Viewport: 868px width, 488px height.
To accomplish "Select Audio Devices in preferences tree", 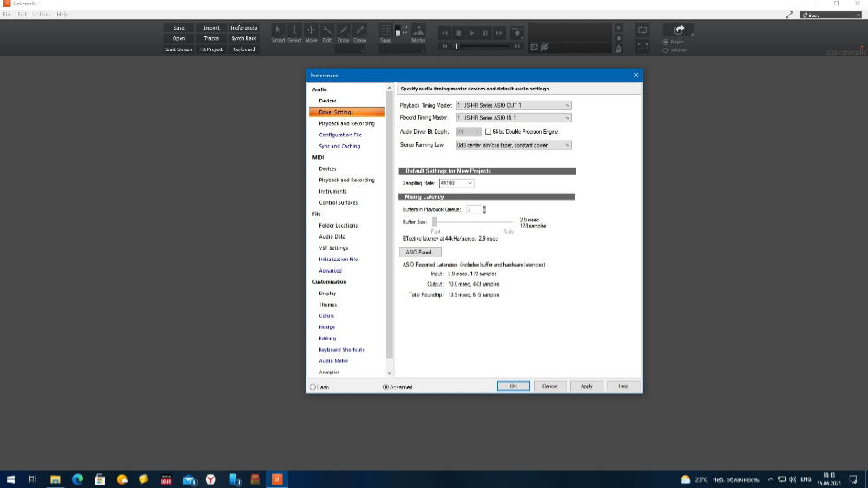I will click(327, 101).
